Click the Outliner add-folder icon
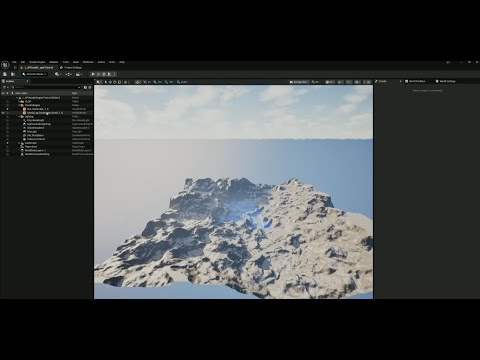 coord(85,87)
